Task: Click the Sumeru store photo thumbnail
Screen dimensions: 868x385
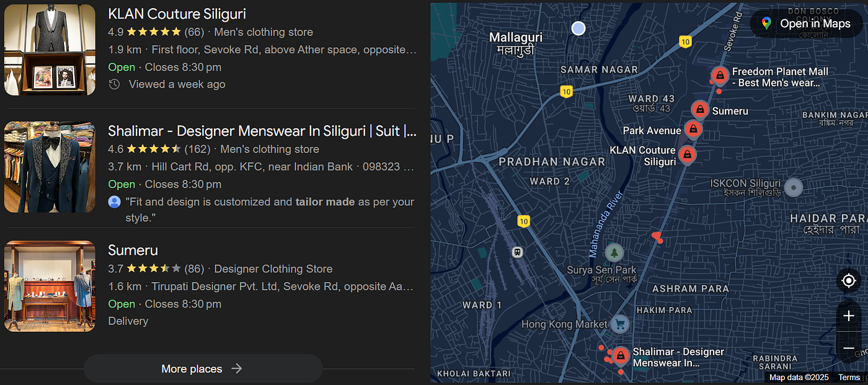Action: [50, 286]
